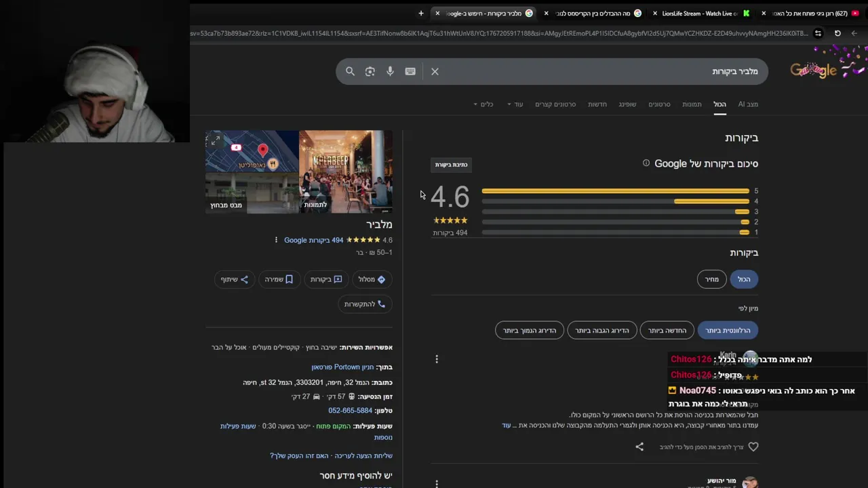
Task: Switch to סרטונים videos tab
Action: point(659,104)
